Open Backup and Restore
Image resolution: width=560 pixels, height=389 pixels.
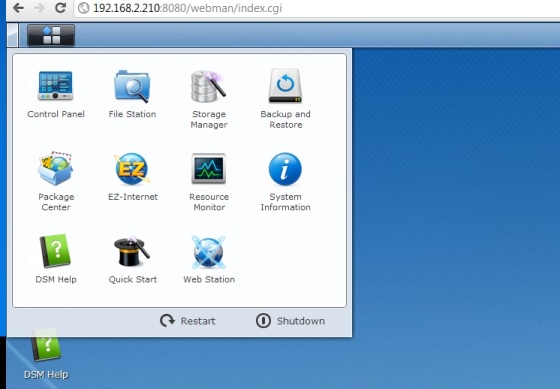tap(285, 99)
